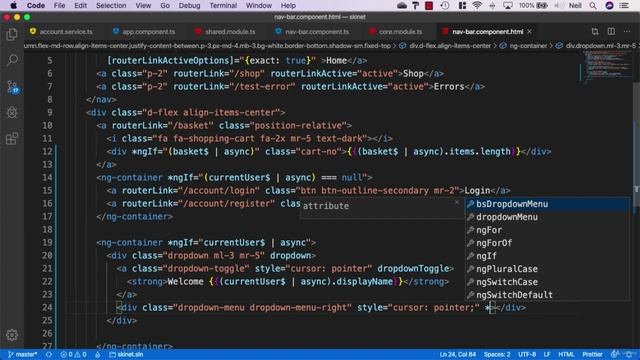Click the synchronize changes icon in status bar

(49, 354)
